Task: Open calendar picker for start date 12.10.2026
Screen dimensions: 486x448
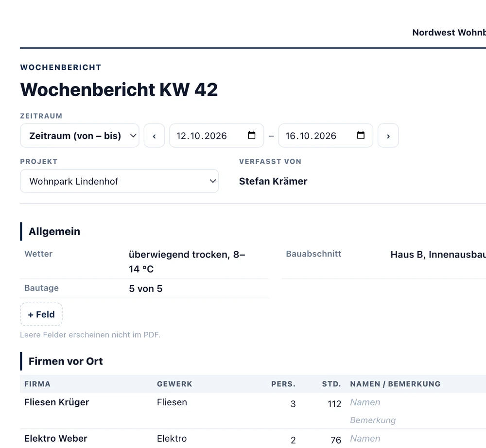Action: coord(252,136)
